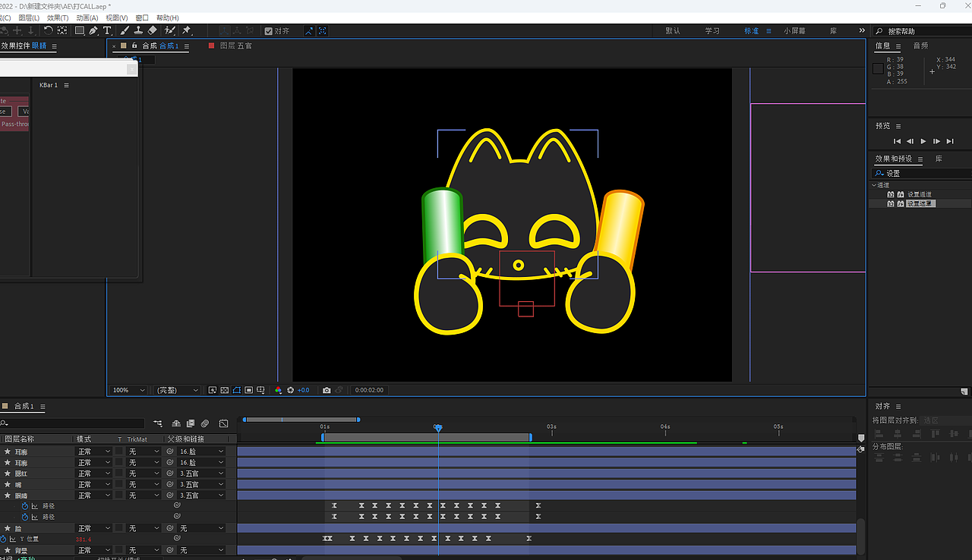972x560 pixels.
Task: Toggle motion blur for the timeline
Action: tap(205, 423)
